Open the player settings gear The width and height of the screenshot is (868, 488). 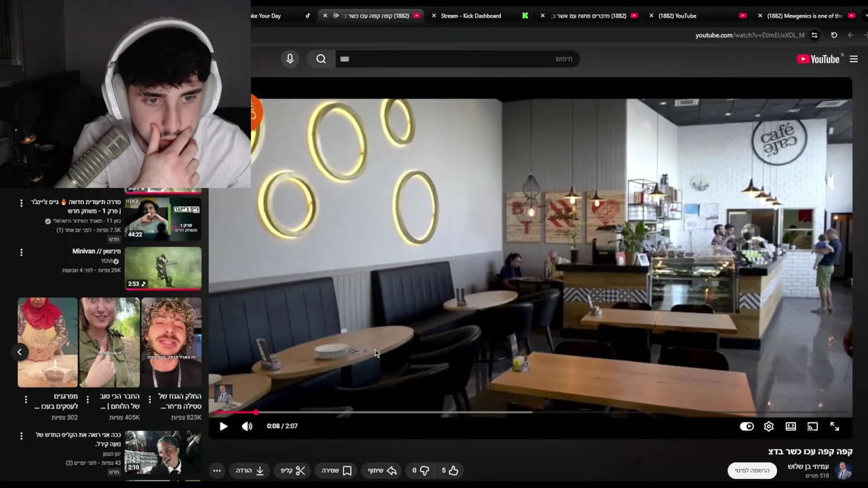click(x=768, y=426)
